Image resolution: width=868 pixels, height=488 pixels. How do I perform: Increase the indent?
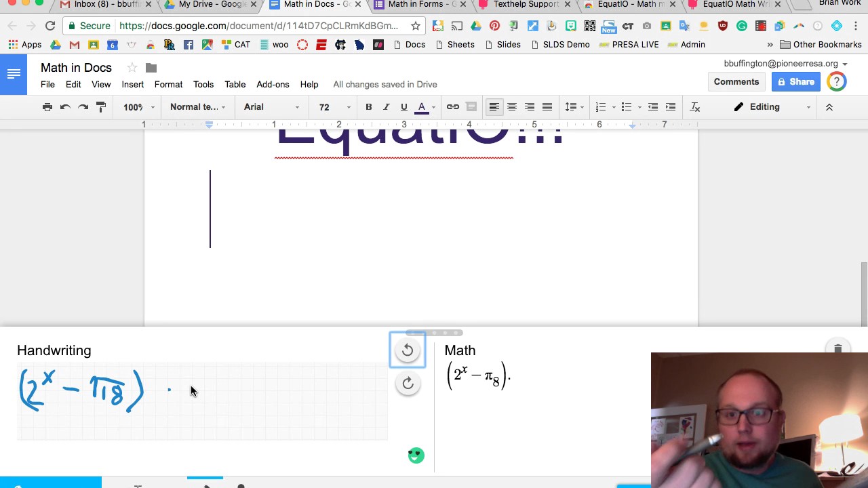671,107
